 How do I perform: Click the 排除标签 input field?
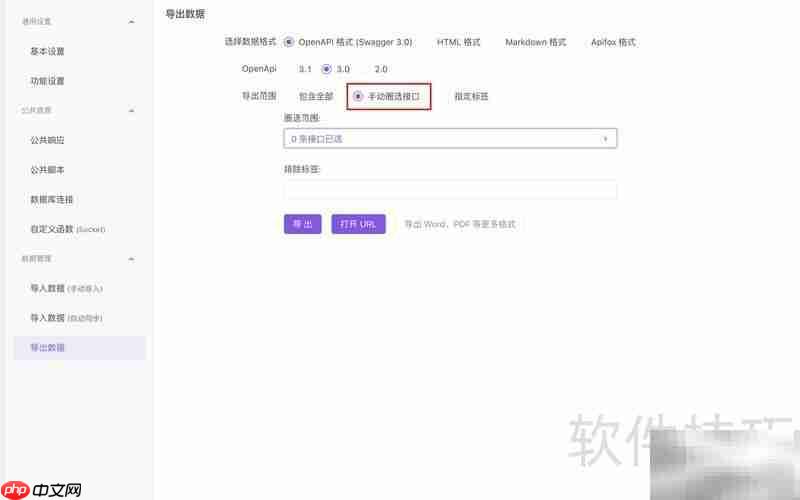pos(450,190)
